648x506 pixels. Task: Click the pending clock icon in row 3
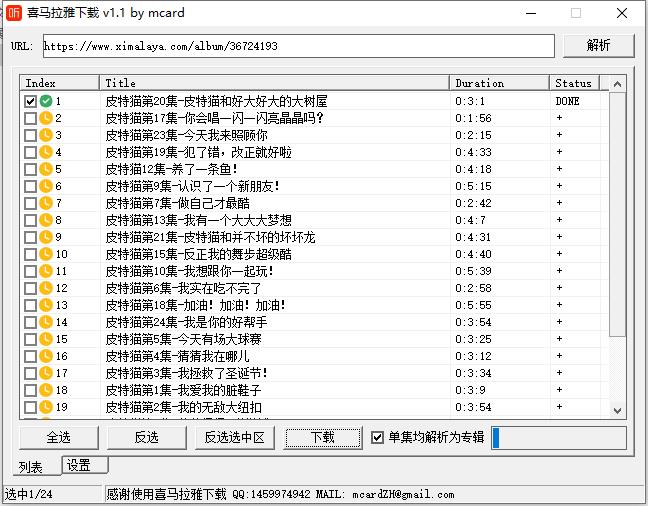click(x=46, y=135)
